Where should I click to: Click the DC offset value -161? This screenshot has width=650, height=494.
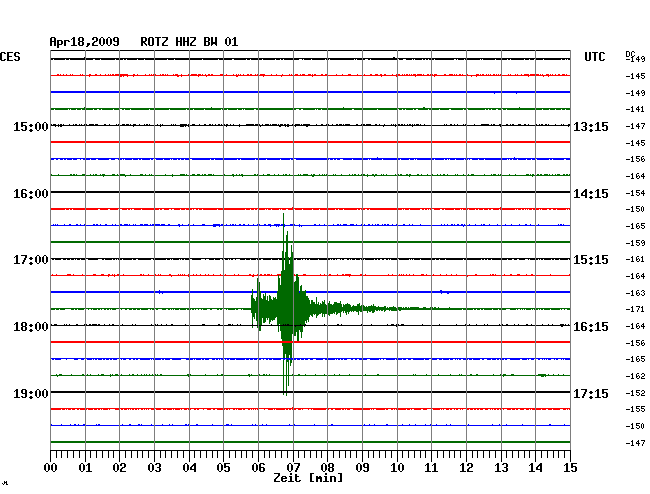tap(635, 259)
